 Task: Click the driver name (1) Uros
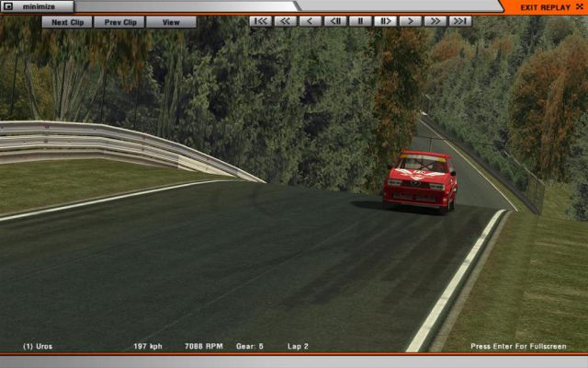pyautogui.click(x=38, y=346)
